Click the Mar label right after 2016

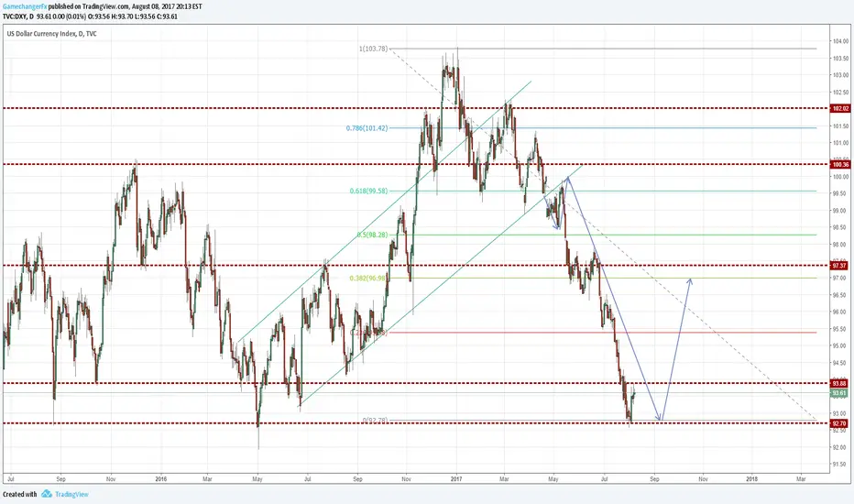[x=207, y=479]
